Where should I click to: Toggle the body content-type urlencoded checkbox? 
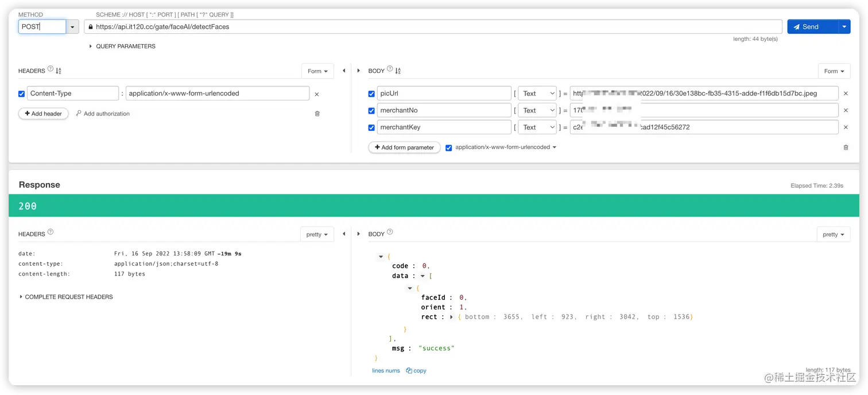(449, 148)
